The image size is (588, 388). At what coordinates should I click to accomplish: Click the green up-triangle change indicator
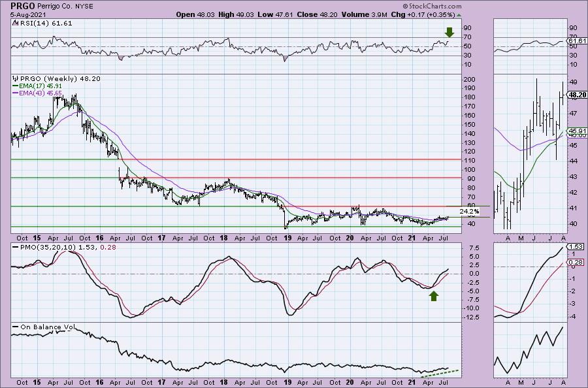[x=459, y=15]
